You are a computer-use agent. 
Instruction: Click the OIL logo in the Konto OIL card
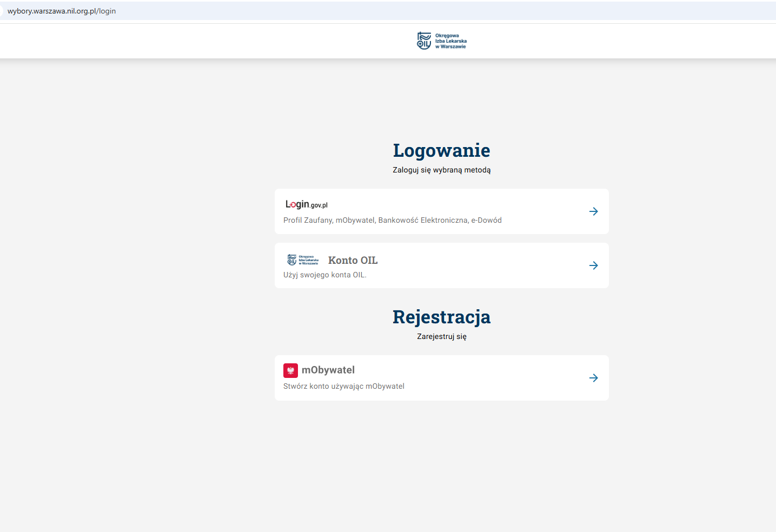tap(303, 260)
